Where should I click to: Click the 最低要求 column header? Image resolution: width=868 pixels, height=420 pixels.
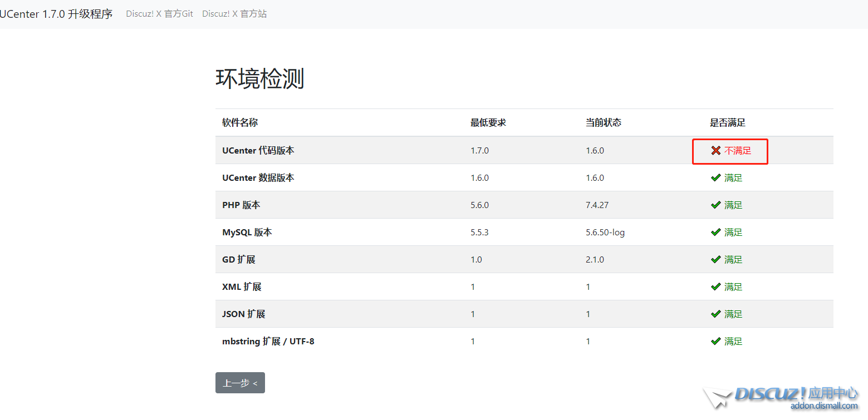(x=488, y=122)
